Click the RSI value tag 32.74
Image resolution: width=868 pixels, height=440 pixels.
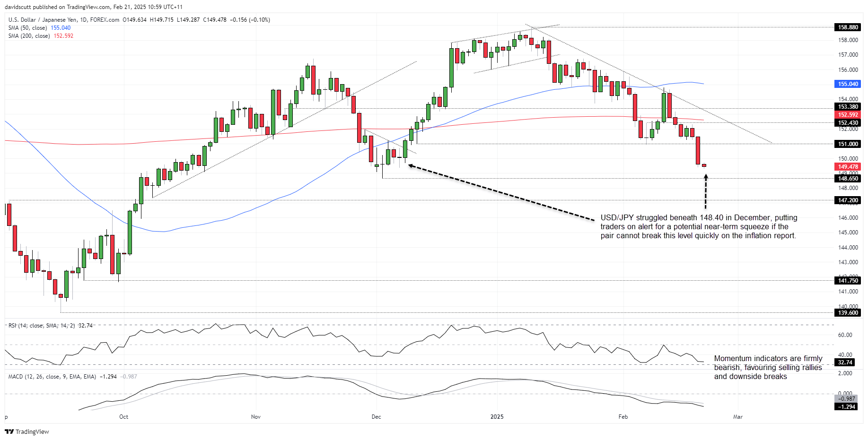[x=845, y=362]
